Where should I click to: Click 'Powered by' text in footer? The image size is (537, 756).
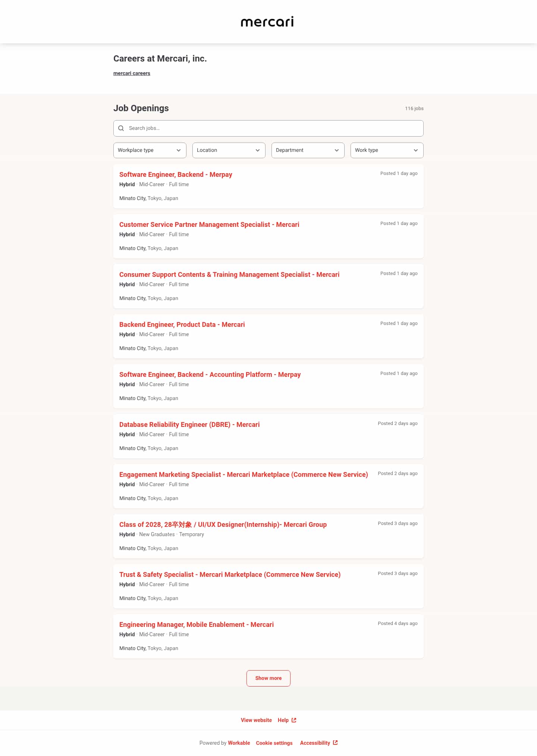click(x=213, y=743)
